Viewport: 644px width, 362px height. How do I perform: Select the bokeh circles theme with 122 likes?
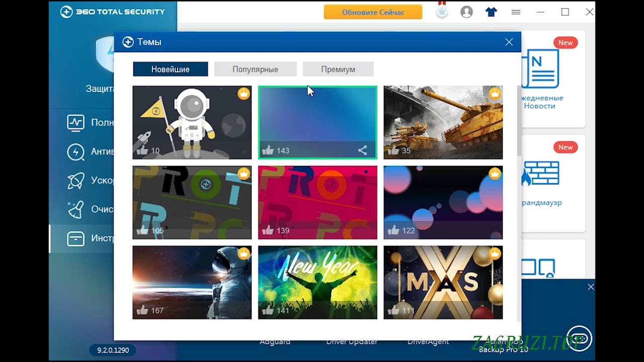(x=443, y=203)
